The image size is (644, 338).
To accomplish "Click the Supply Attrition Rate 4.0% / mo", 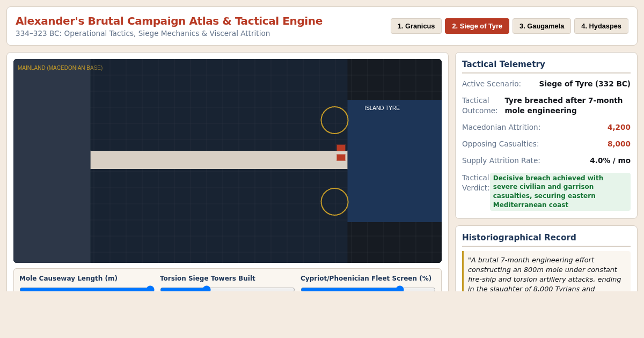I will 610,160.
